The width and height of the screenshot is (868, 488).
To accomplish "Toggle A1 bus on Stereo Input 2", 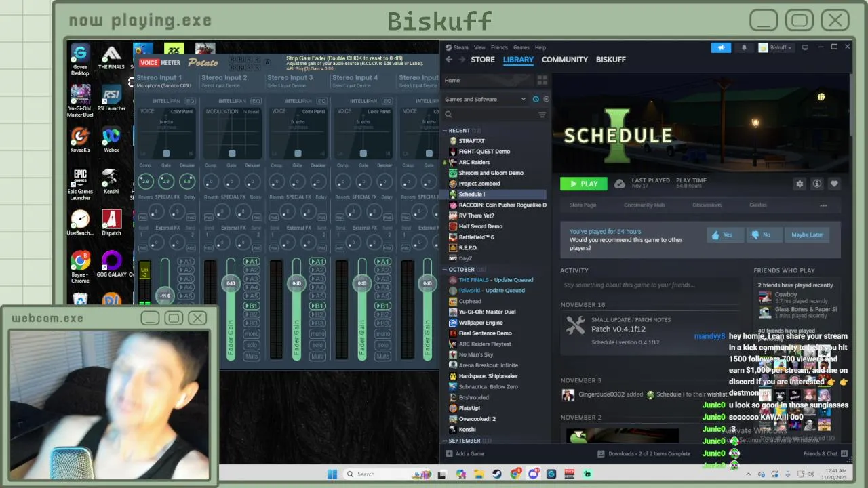I will click(x=252, y=261).
